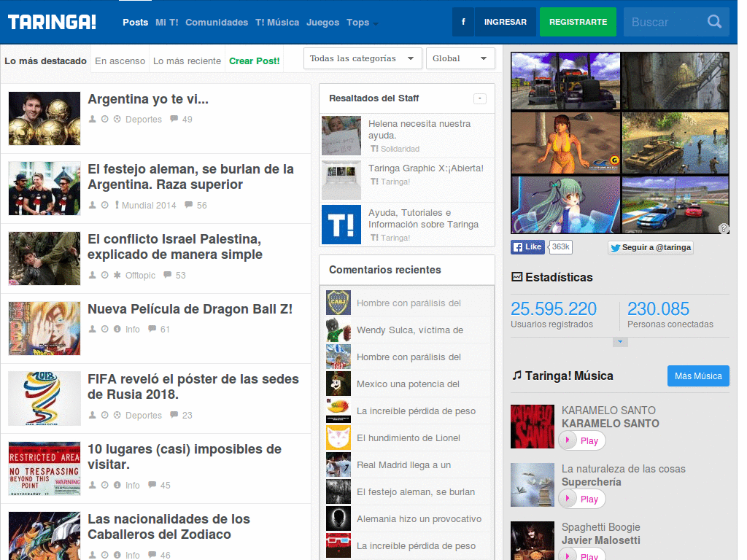The width and height of the screenshot is (747, 560).
Task: Click the music note icon beside Taringa! Música
Action: click(517, 376)
